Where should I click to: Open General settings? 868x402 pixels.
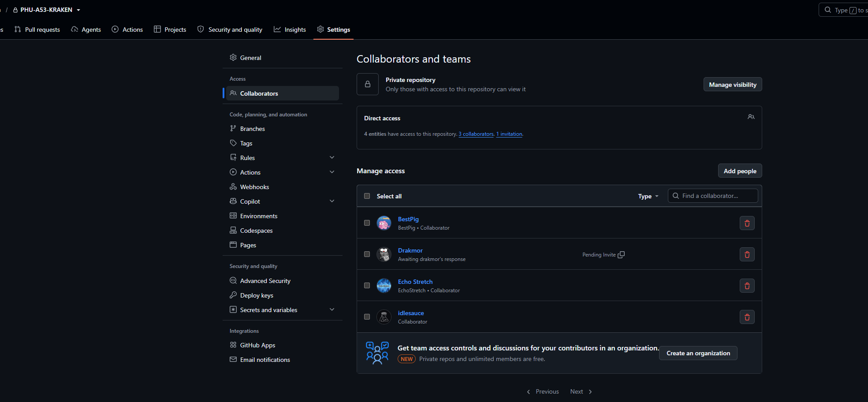click(283, 58)
